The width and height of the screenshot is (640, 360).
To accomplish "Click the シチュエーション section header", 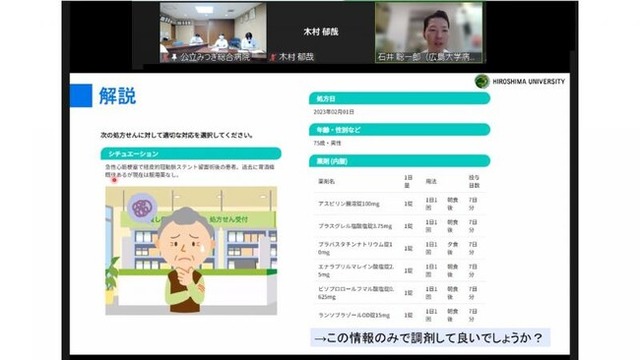I will tap(191, 154).
